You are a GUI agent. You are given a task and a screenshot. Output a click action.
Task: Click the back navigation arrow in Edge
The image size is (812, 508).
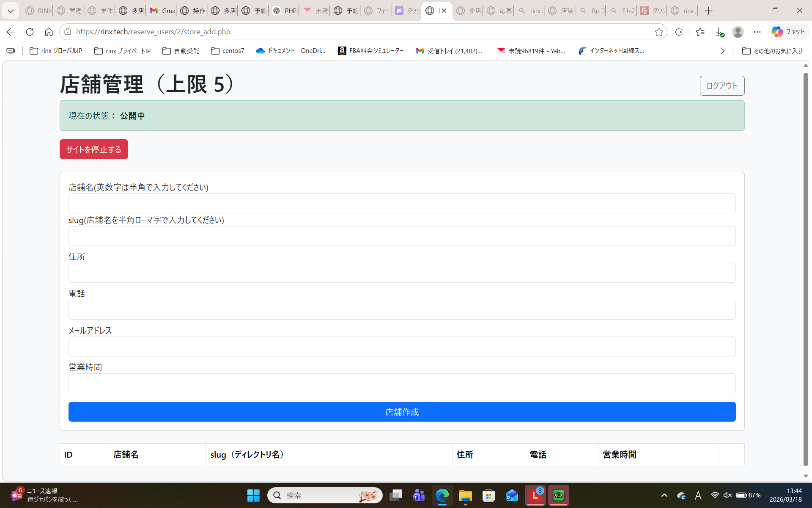click(x=10, y=32)
